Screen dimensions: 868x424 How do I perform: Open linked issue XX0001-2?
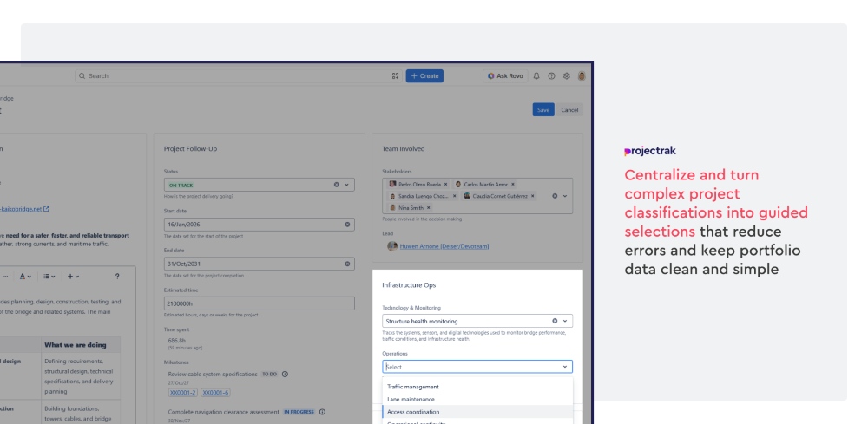click(182, 393)
